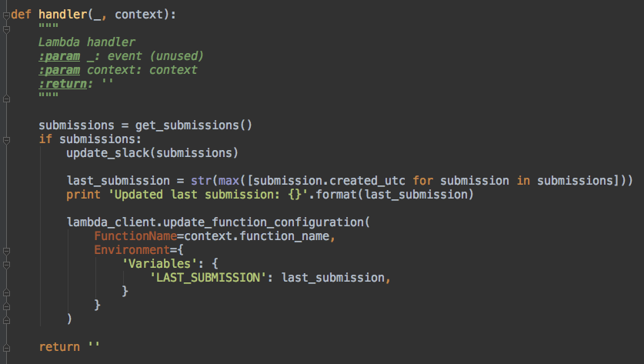Click the docstring closing fold marker
The height and width of the screenshot is (364, 644).
(x=5, y=98)
